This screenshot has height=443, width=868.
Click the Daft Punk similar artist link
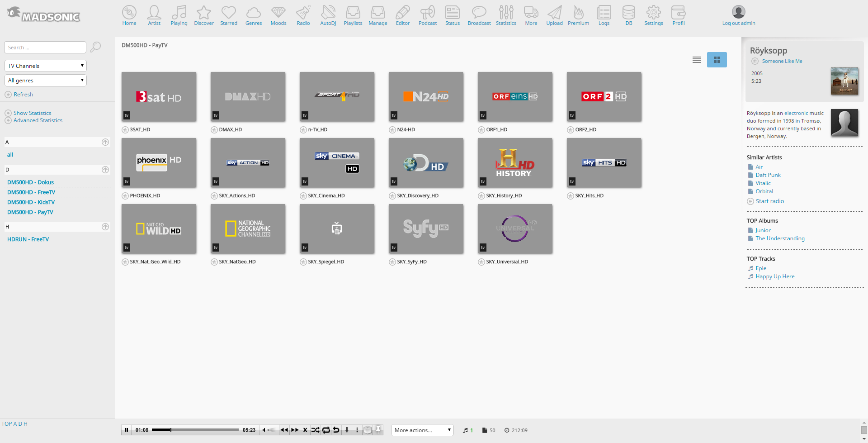pos(768,175)
